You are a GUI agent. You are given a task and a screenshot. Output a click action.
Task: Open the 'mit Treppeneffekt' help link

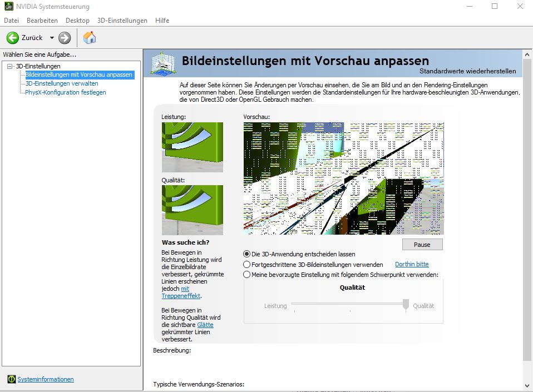(x=181, y=296)
